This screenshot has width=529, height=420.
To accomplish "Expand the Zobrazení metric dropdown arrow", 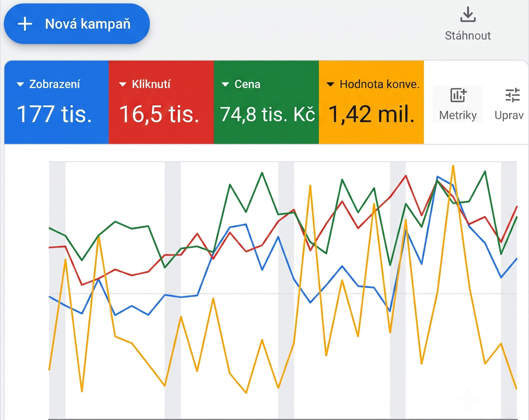I will pos(20,84).
